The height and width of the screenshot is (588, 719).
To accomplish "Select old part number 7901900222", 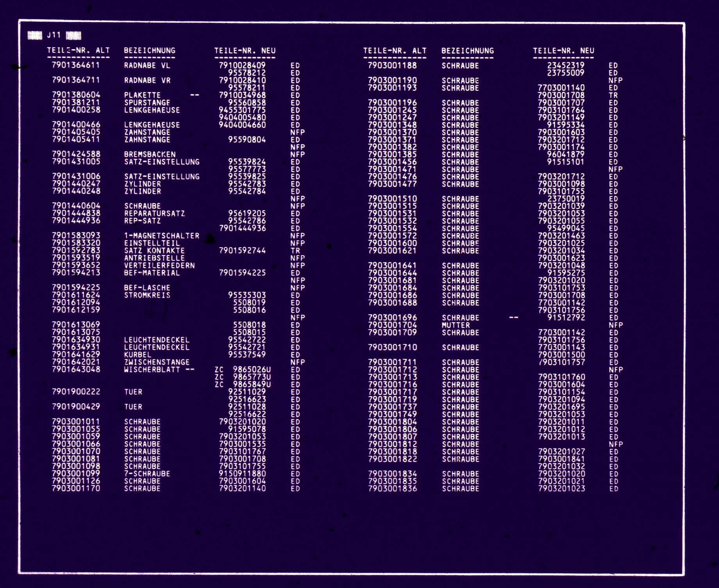I will click(76, 391).
